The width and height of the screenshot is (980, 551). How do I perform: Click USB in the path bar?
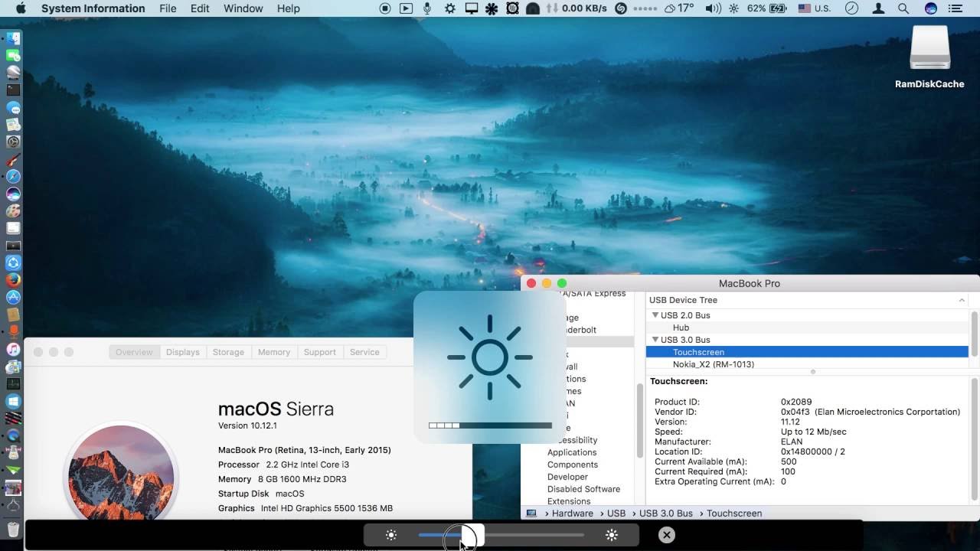(x=616, y=514)
